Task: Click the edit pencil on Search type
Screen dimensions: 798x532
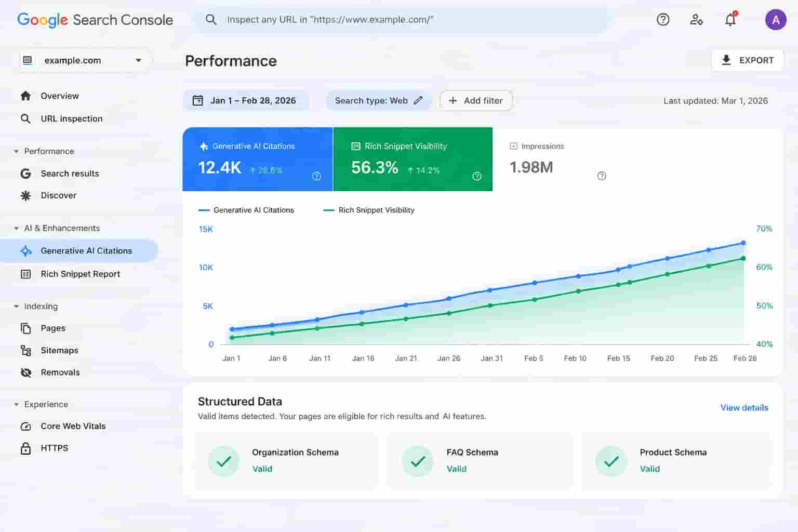Action: (418, 101)
